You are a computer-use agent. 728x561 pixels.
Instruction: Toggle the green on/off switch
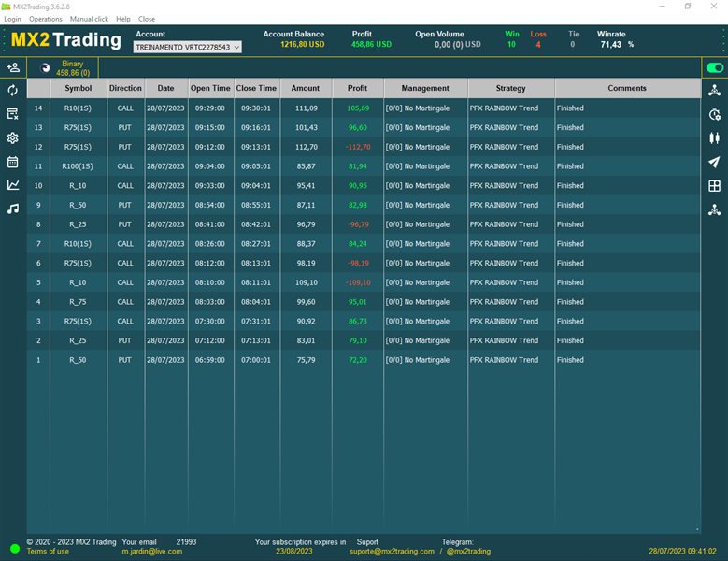point(715,67)
